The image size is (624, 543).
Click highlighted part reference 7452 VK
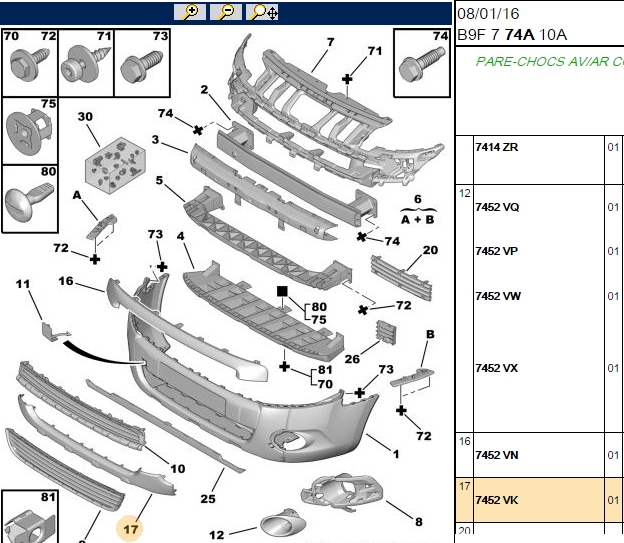coord(497,500)
